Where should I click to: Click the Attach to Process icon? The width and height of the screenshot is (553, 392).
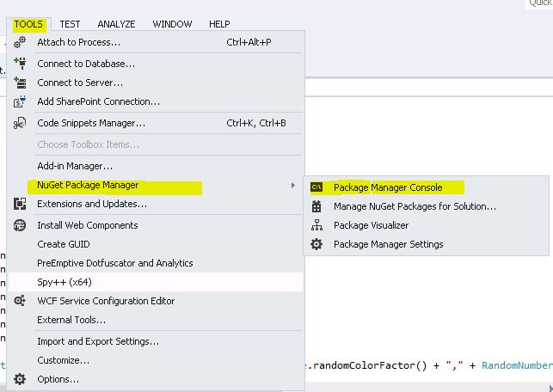21,42
